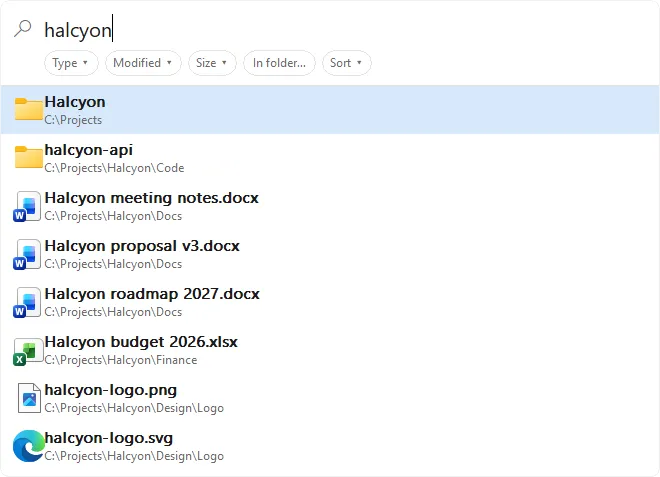Open the Type filter dropdown
This screenshot has height=477, width=660.
[x=71, y=63]
